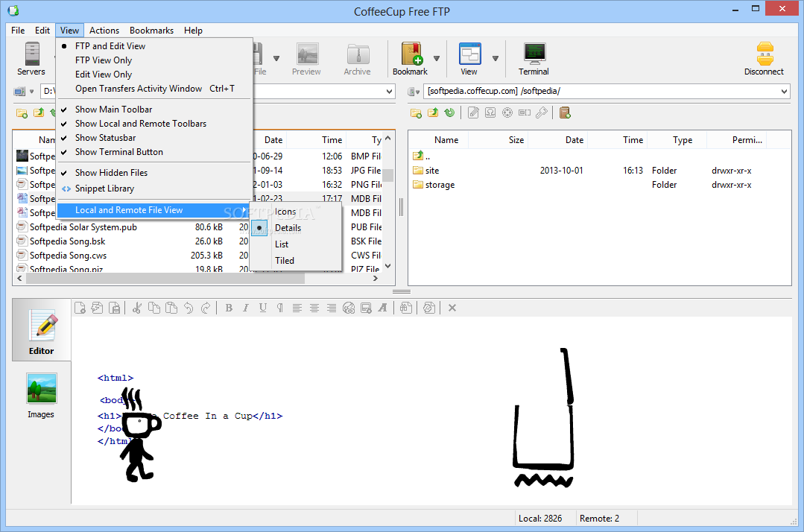Click the Preview toolbar icon
Screen dimensions: 804x532
point(307,58)
